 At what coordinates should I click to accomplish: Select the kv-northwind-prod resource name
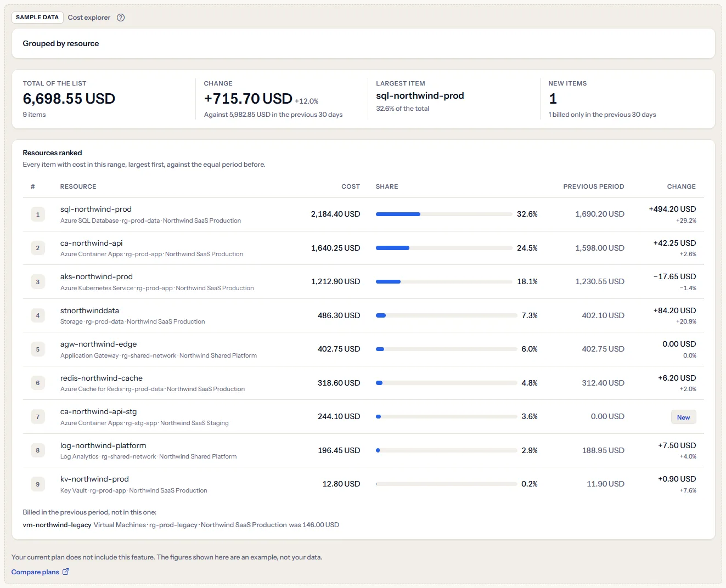[x=94, y=479]
